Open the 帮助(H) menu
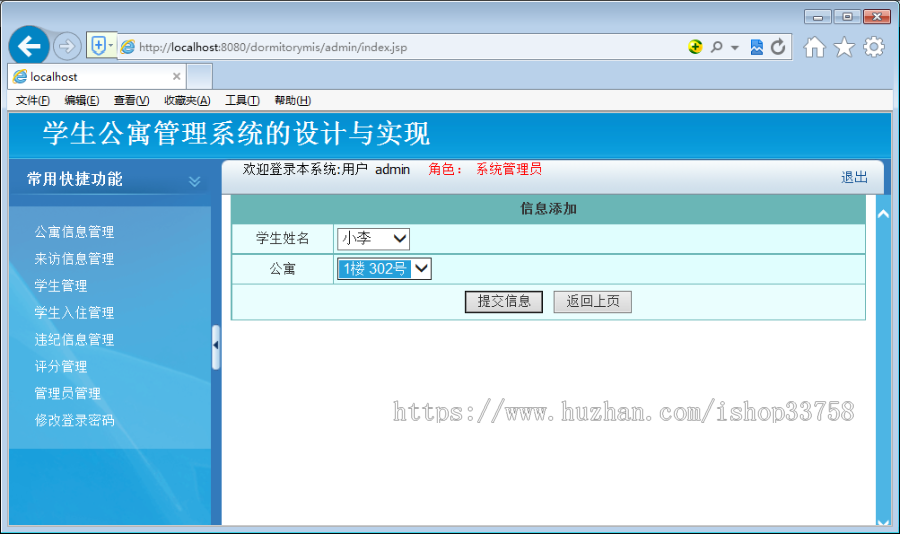Image resolution: width=900 pixels, height=534 pixels. pyautogui.click(x=293, y=100)
